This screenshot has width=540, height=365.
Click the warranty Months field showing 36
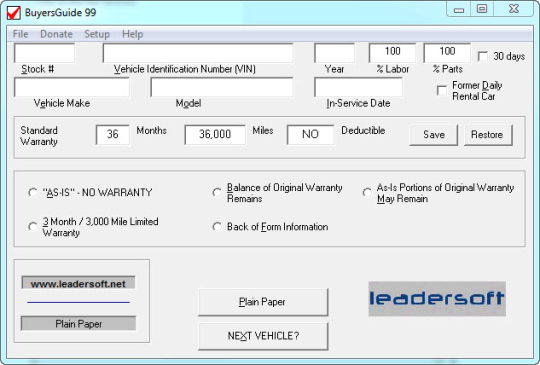[113, 134]
